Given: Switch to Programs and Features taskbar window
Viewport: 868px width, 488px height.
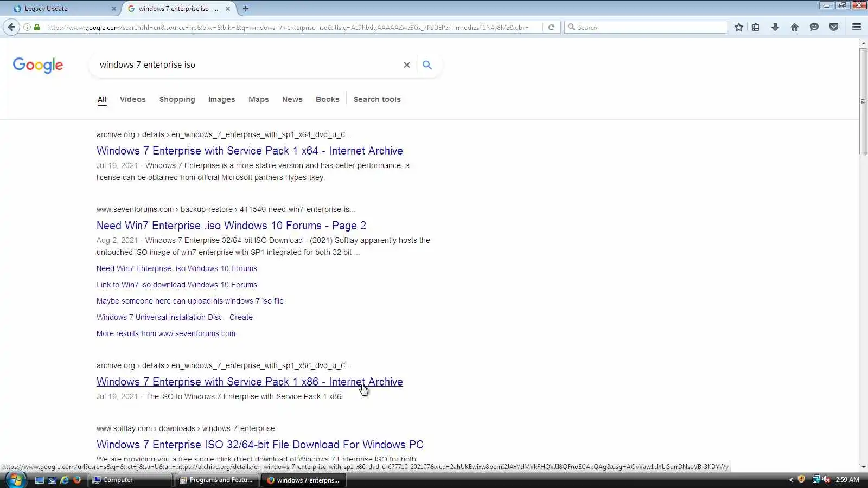Looking at the screenshot, I should [x=216, y=480].
